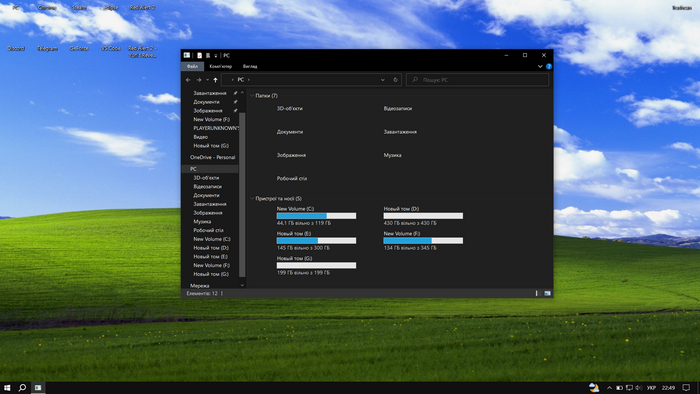Select Мережа in navigation pane
This screenshot has height=394, width=700.
[x=200, y=286]
